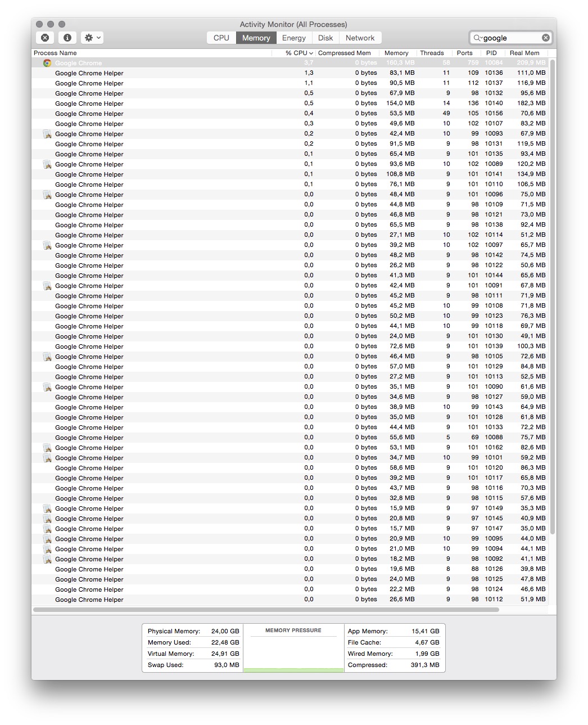Sort by Real Mem column header
The image size is (588, 725).
[x=526, y=53]
